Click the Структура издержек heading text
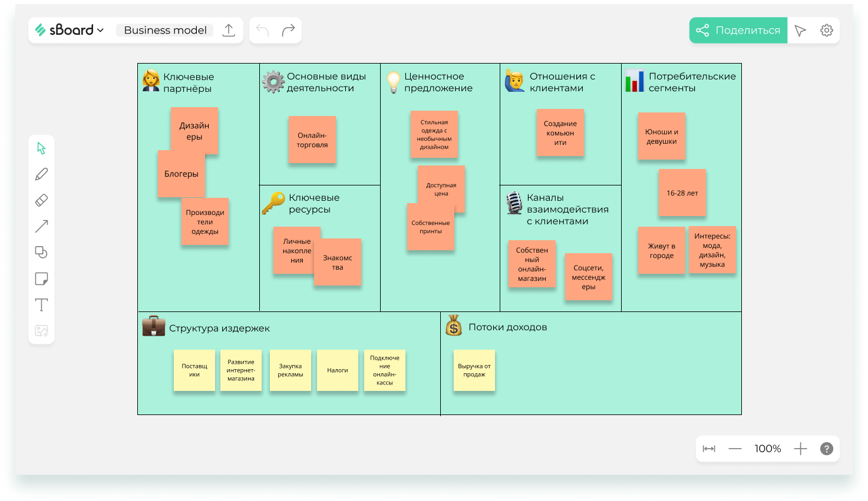Viewport: 868px width, 501px height. [x=219, y=328]
